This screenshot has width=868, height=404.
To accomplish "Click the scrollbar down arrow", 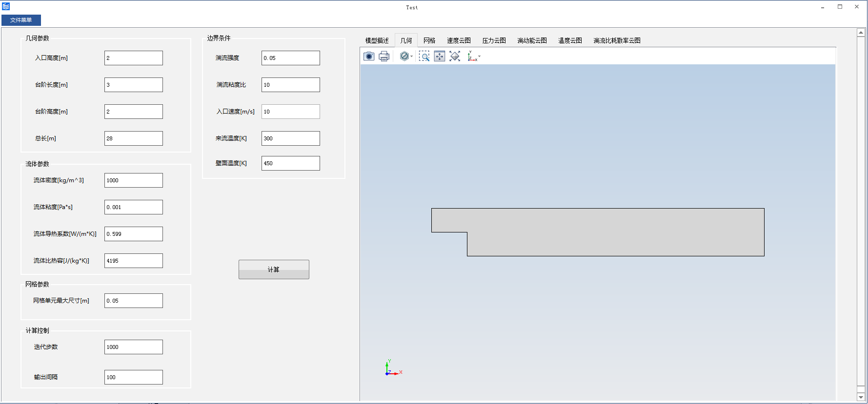I will click(x=861, y=397).
